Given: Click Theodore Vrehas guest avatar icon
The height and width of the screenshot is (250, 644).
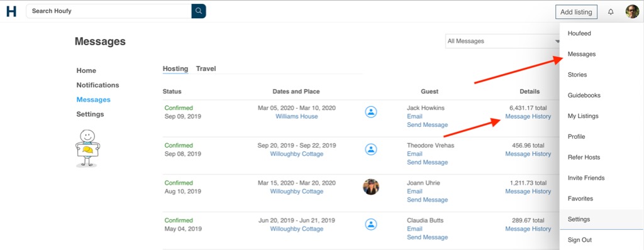Looking at the screenshot, I should click(x=371, y=149).
